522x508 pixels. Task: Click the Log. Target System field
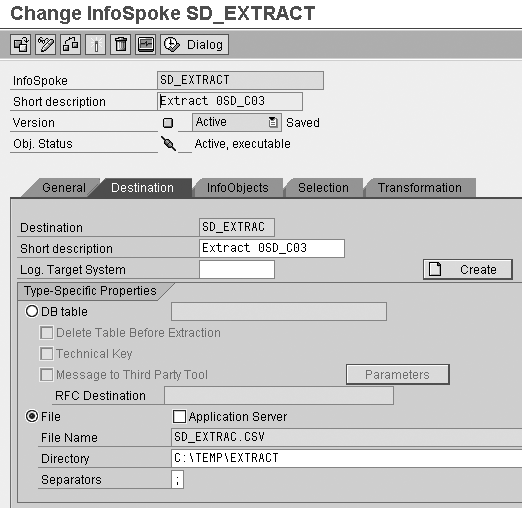[237, 269]
